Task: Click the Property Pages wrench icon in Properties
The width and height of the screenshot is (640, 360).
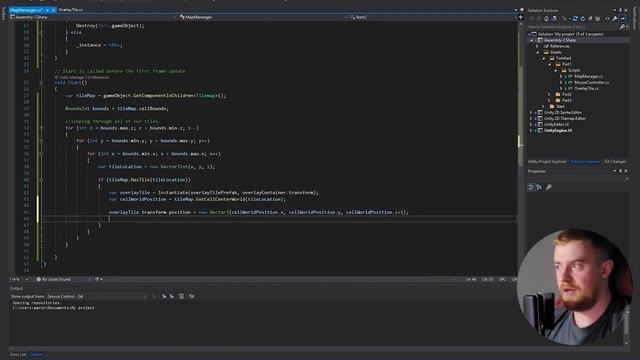Action: tap(549, 187)
